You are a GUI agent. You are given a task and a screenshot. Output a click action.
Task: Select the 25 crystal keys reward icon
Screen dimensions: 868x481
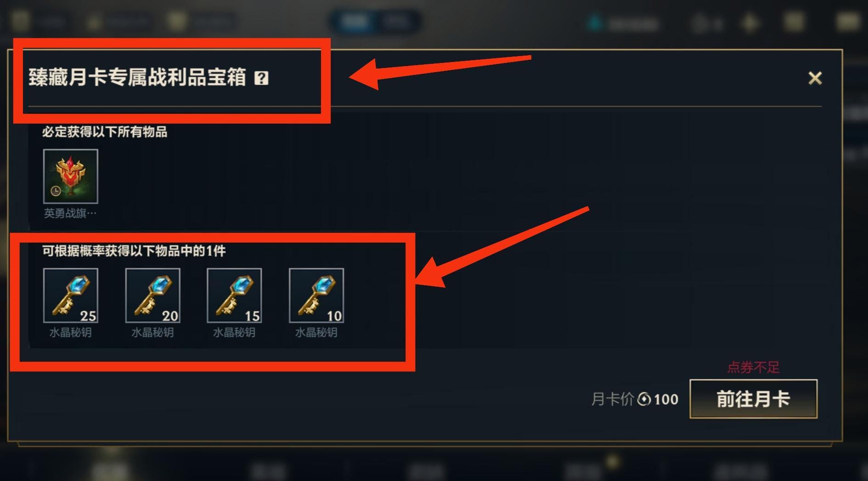click(x=70, y=295)
